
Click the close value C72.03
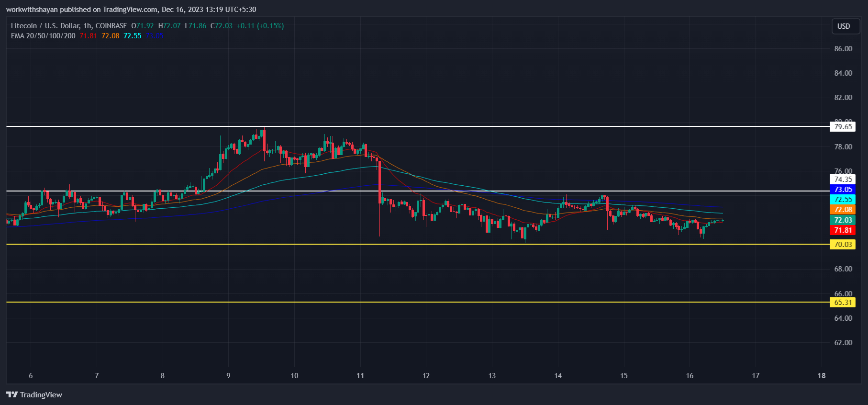222,26
